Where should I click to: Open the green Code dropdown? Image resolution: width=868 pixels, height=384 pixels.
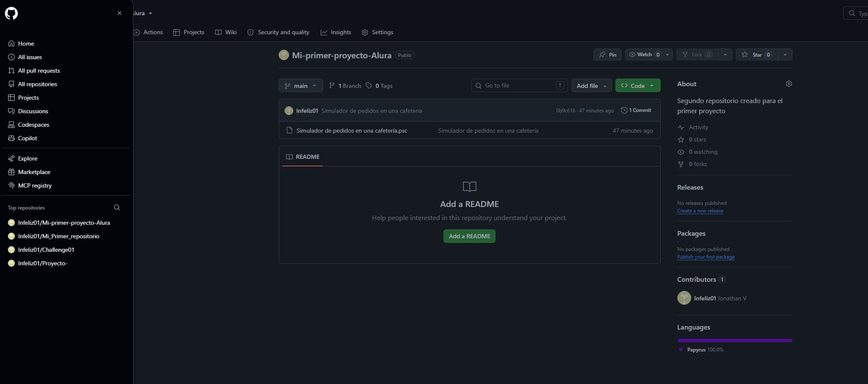(x=638, y=86)
